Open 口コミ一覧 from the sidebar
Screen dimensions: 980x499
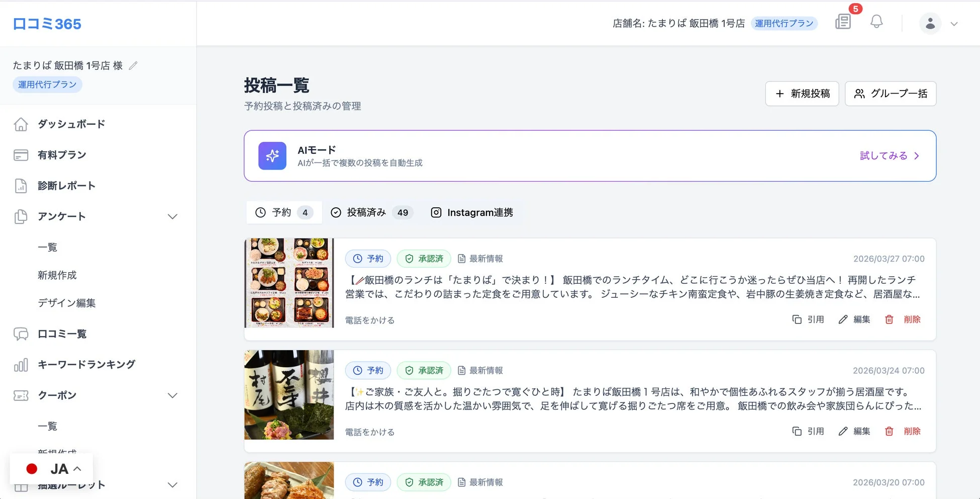61,334
